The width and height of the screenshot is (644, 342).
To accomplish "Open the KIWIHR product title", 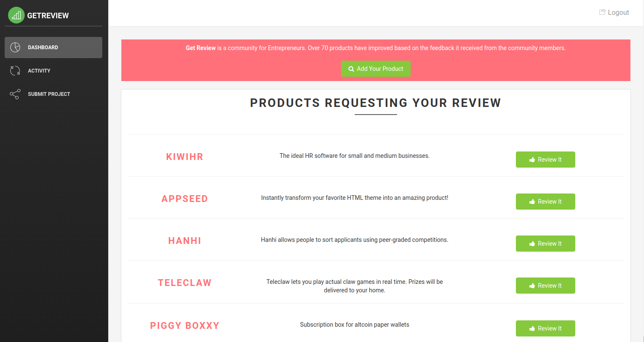I will coord(185,157).
